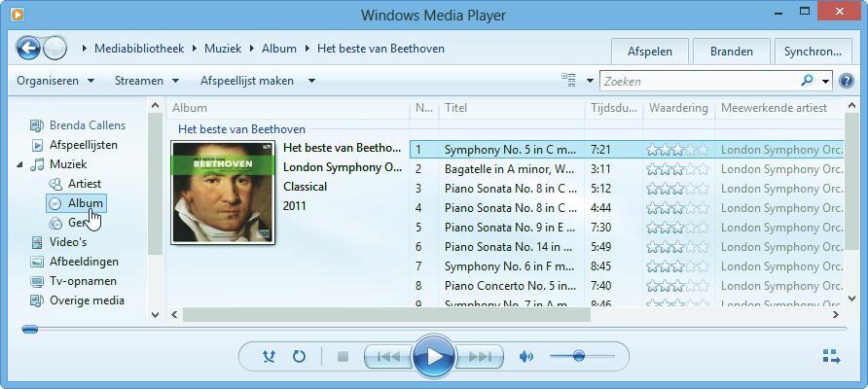
Task: Switch to the Synchroniseren tab
Action: [814, 52]
